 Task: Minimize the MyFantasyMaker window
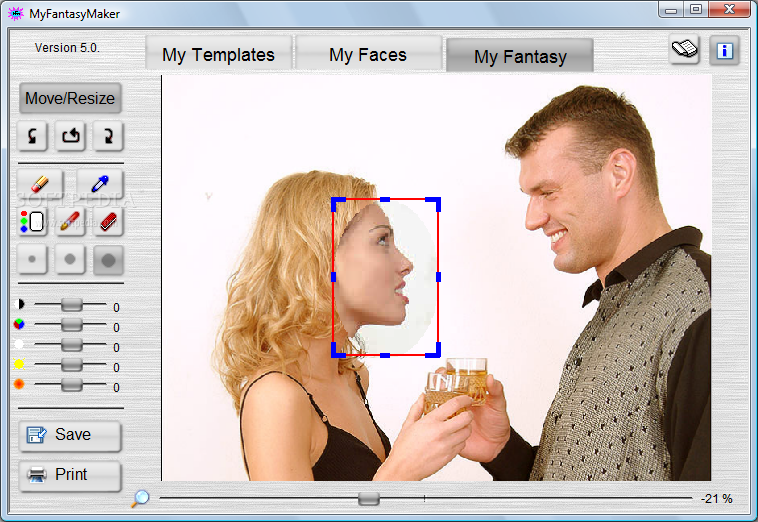pyautogui.click(x=671, y=10)
